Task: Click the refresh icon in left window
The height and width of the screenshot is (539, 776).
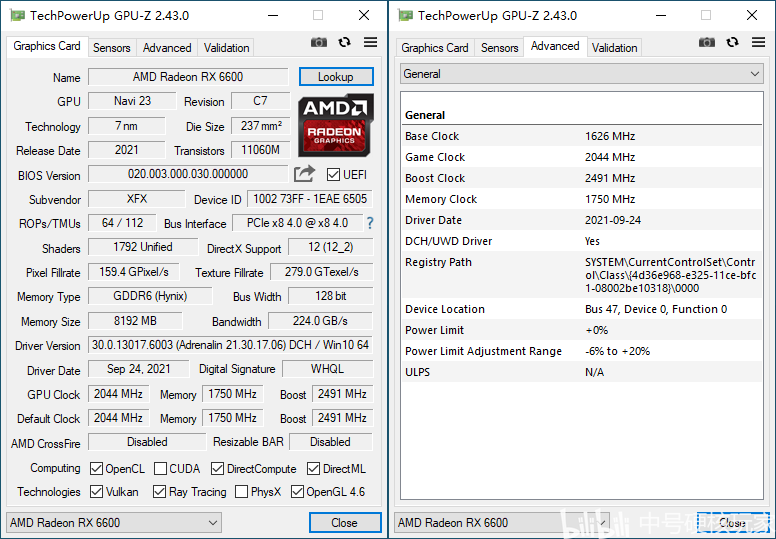Action: (x=344, y=43)
